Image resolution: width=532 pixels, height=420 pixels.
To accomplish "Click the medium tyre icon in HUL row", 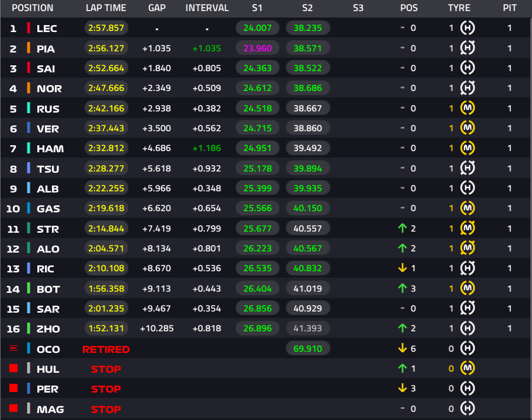I will pyautogui.click(x=467, y=368).
